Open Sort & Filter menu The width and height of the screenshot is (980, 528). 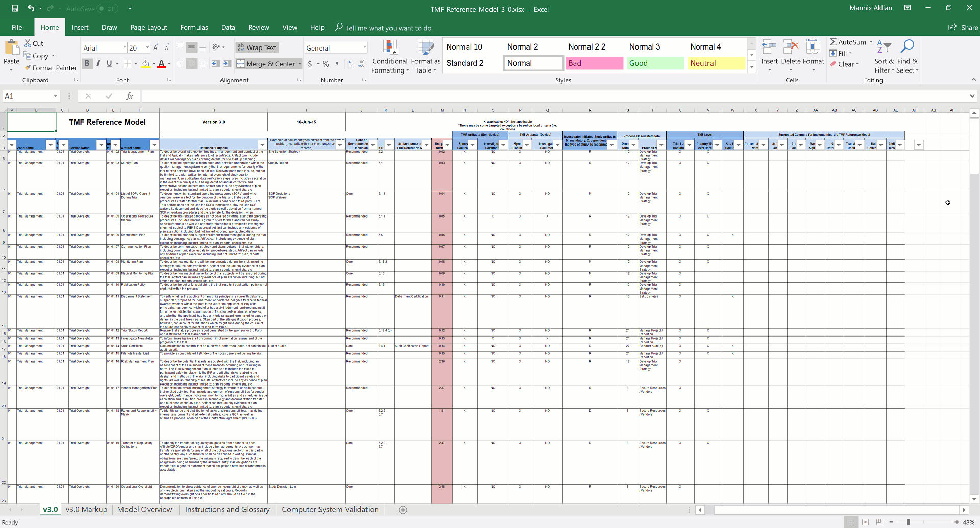pyautogui.click(x=884, y=56)
